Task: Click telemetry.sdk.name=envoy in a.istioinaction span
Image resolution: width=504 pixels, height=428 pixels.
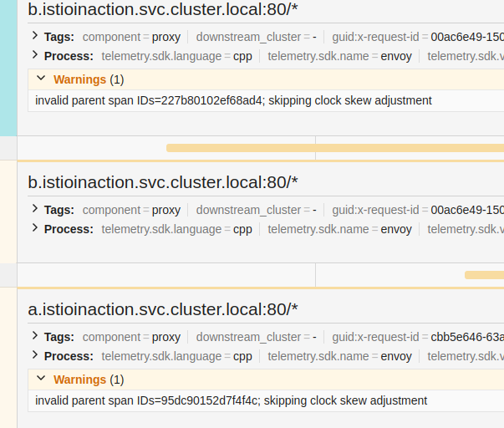Action: [339, 356]
